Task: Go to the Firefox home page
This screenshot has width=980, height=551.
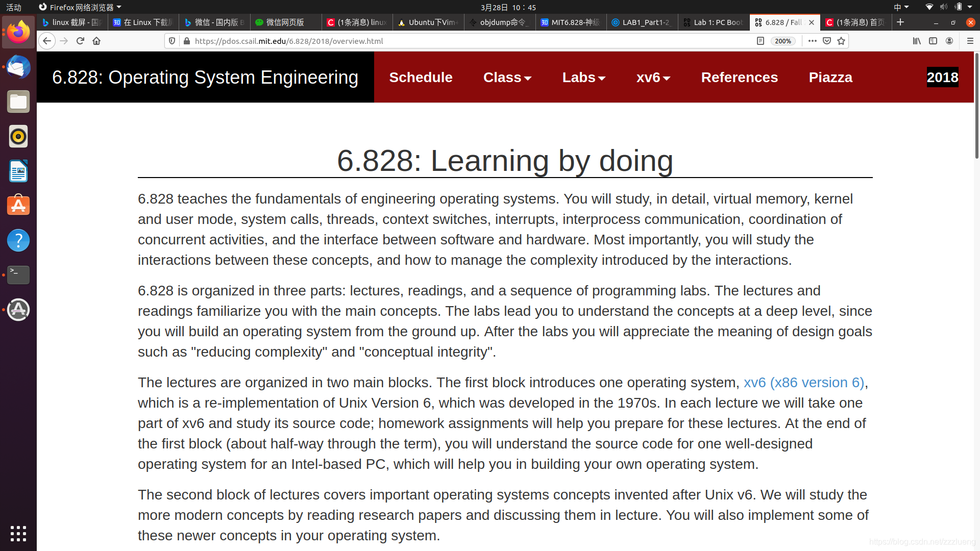Action: [96, 41]
